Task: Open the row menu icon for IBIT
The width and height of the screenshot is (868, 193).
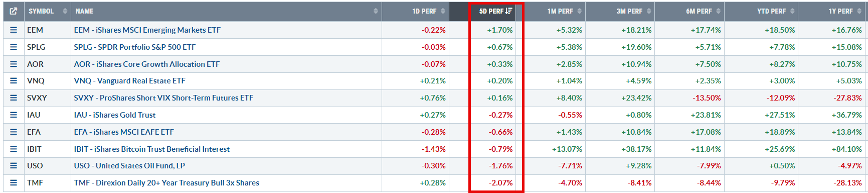Action: pos(14,149)
